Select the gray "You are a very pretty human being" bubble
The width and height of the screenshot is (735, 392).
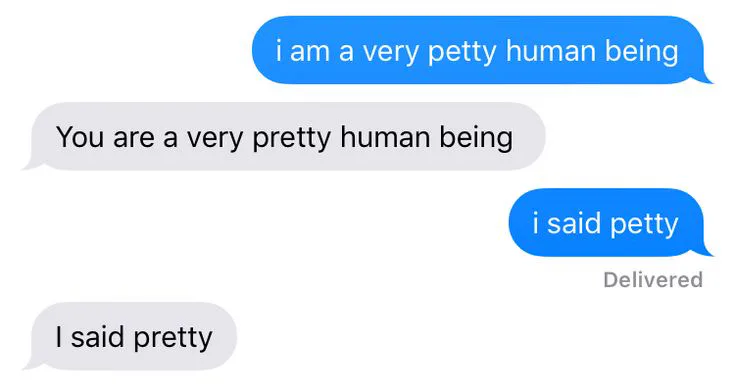[284, 136]
